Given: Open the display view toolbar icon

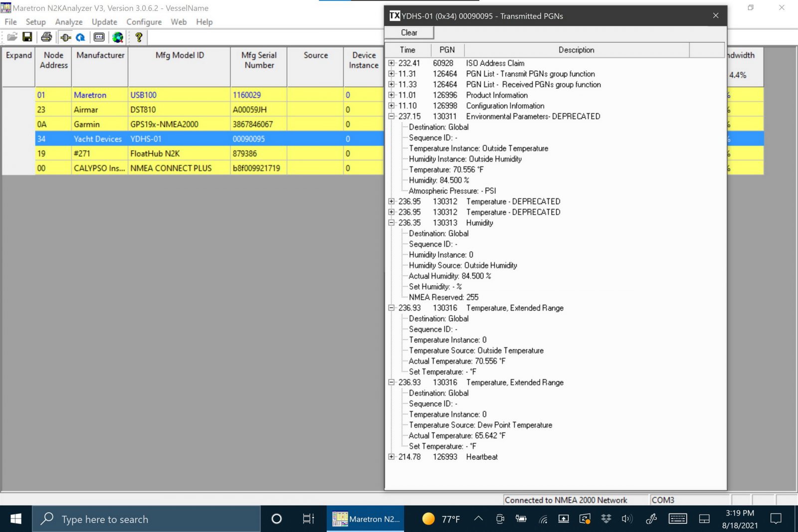Looking at the screenshot, I should tap(98, 37).
